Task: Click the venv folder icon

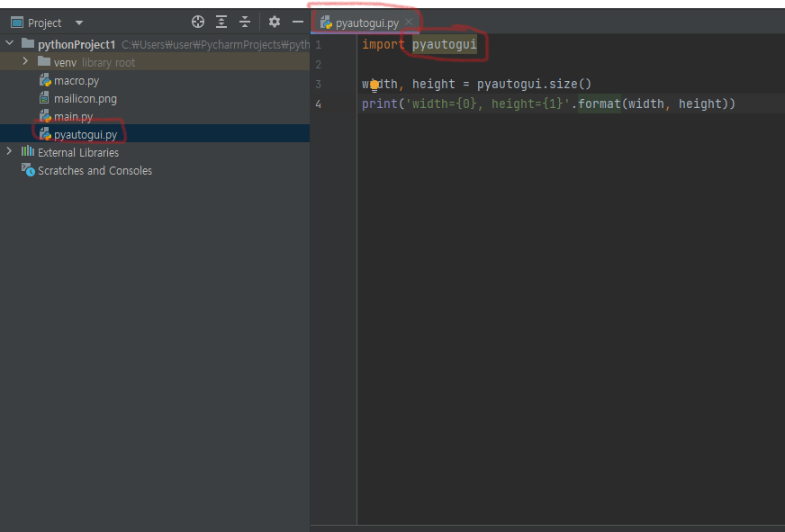Action: (44, 61)
